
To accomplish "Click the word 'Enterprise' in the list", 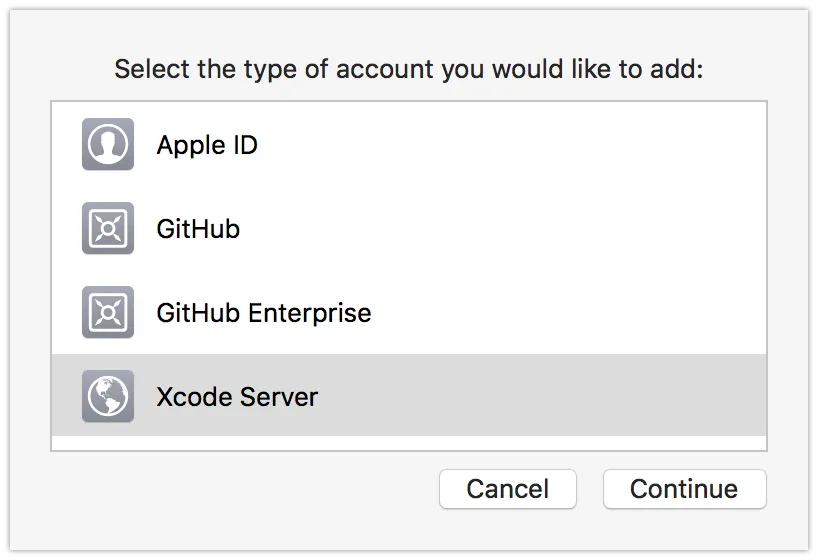I will pos(309,312).
